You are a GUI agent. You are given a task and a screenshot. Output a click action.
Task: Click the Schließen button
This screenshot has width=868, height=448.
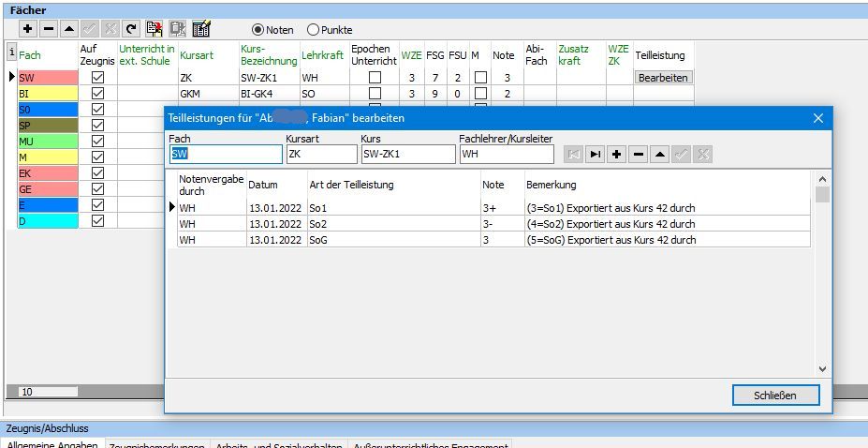tap(775, 396)
